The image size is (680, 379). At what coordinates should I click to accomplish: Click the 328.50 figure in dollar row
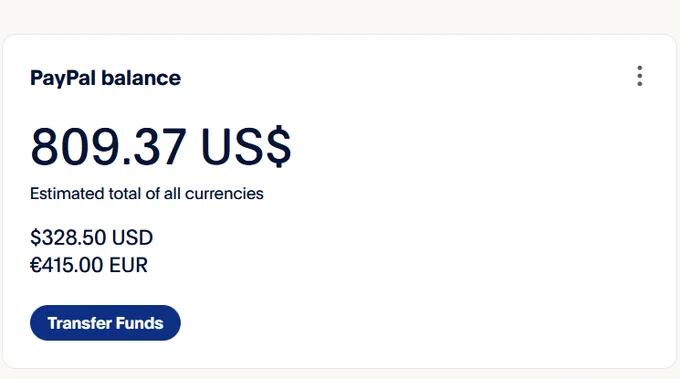[73, 237]
